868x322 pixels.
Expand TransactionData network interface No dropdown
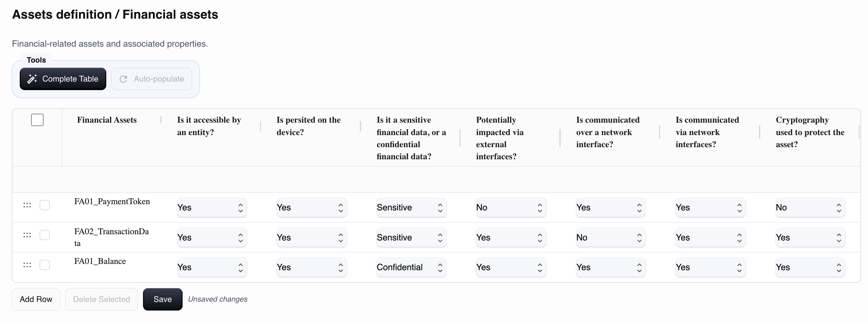point(610,238)
